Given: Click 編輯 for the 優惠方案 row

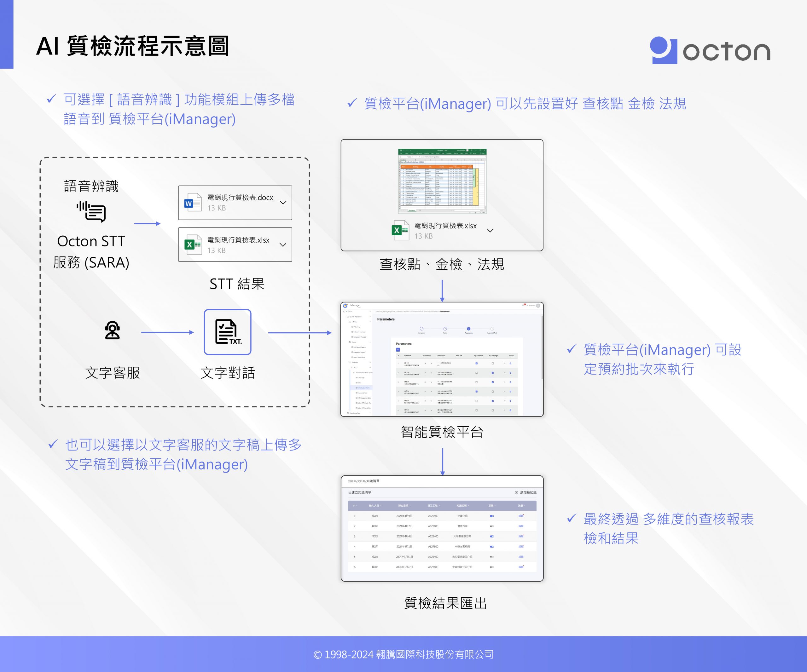Looking at the screenshot, I should (x=521, y=526).
